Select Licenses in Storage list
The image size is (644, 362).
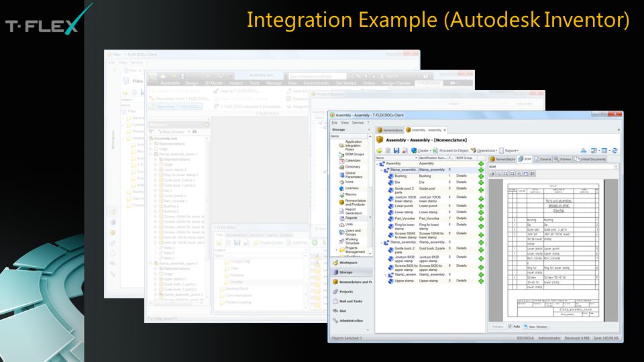pyautogui.click(x=349, y=188)
